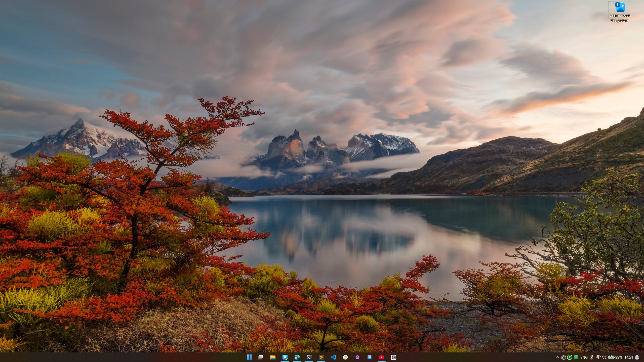Click the Bluetooth tray icon

[592, 357]
